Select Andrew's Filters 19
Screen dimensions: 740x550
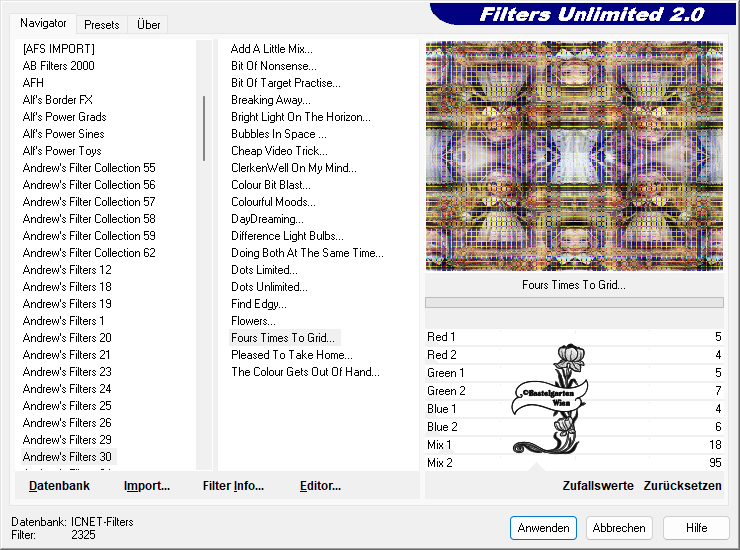(67, 304)
